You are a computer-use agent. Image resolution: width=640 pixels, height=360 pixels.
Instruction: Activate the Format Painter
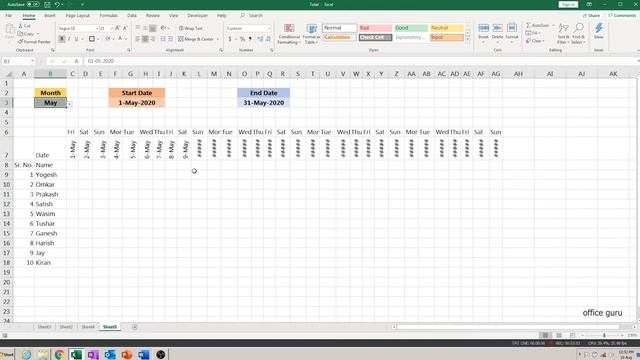coord(34,42)
